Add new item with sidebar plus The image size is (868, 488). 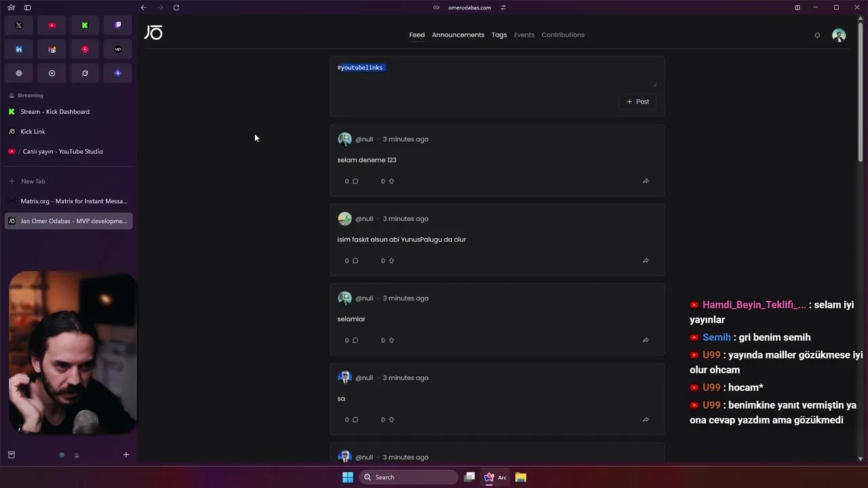125,455
